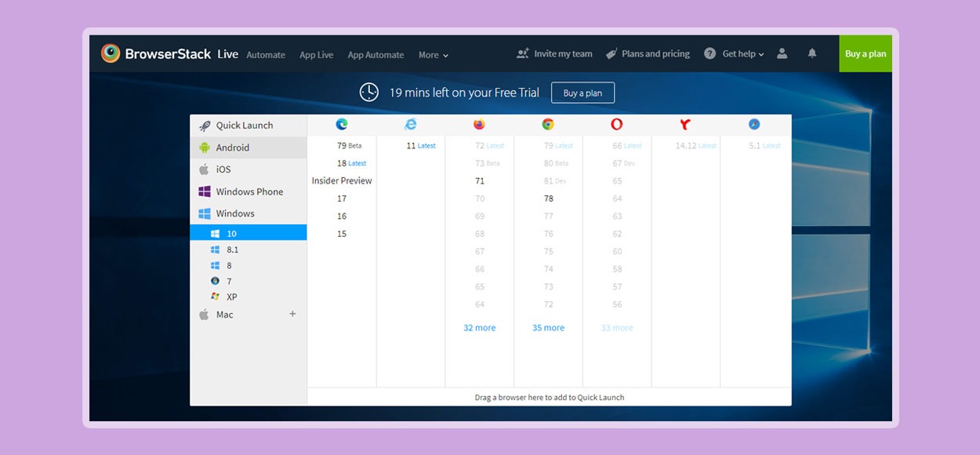Launch Edge version 17
Screen dimensions: 980x455
click(342, 198)
